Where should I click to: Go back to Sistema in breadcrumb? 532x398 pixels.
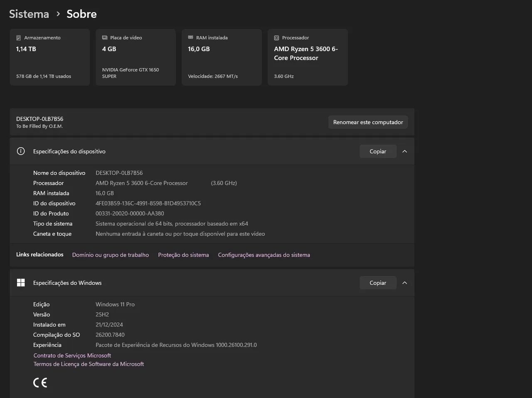pyautogui.click(x=29, y=14)
